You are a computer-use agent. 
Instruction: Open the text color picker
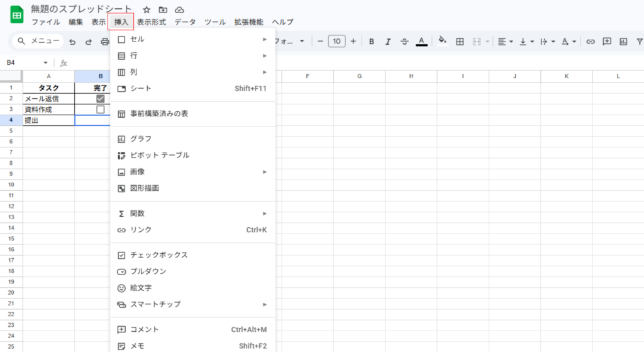[x=421, y=42]
